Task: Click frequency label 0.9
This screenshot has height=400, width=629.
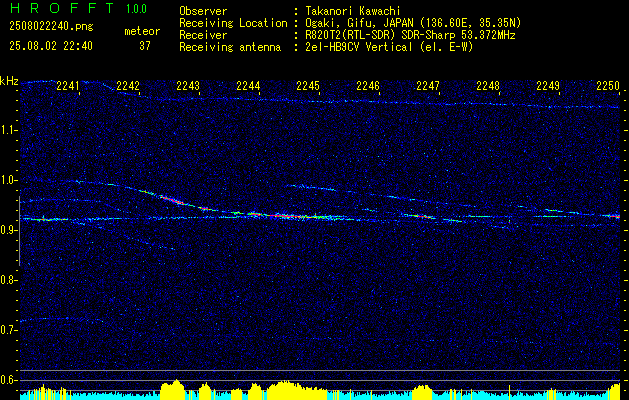Action: pyautogui.click(x=9, y=230)
